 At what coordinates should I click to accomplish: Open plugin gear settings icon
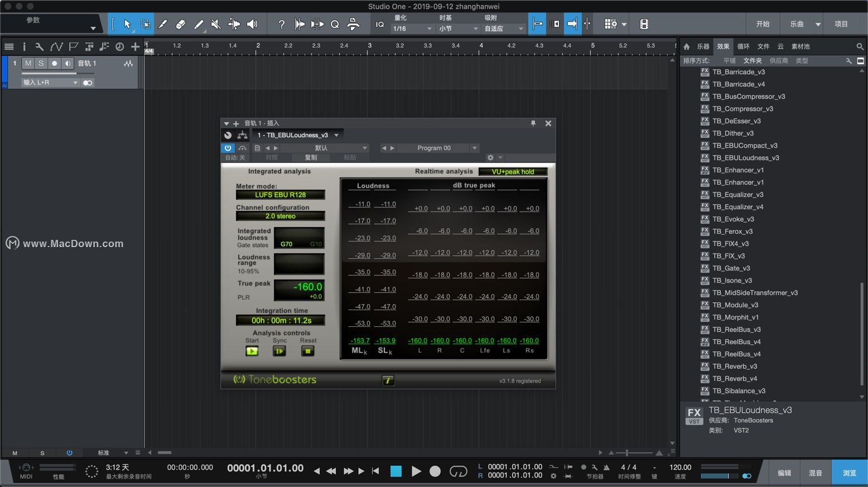[x=490, y=157]
